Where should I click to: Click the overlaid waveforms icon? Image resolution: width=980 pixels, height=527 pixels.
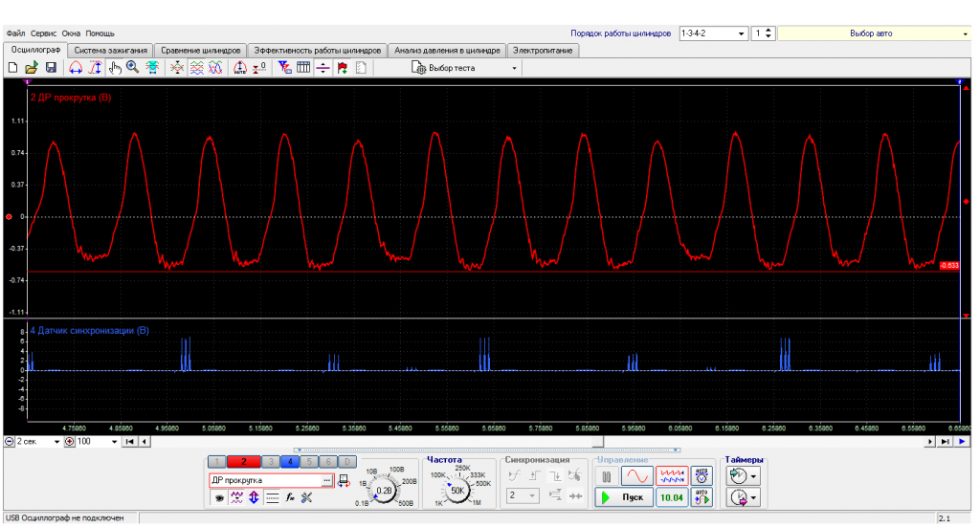point(215,68)
